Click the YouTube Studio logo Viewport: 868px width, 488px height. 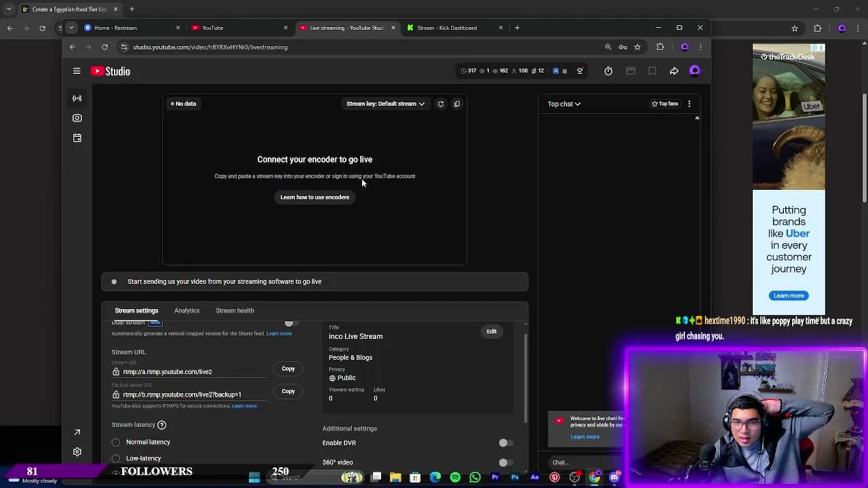click(x=111, y=71)
